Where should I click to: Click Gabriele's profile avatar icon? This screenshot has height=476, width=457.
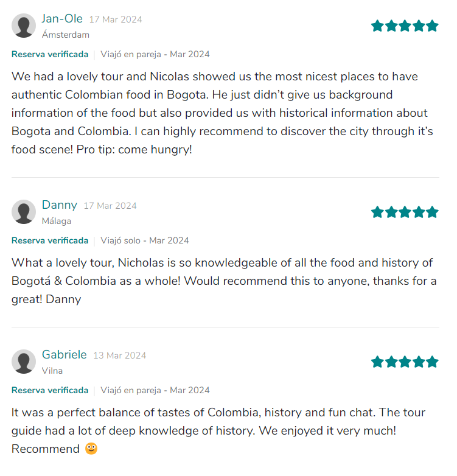pyautogui.click(x=24, y=362)
